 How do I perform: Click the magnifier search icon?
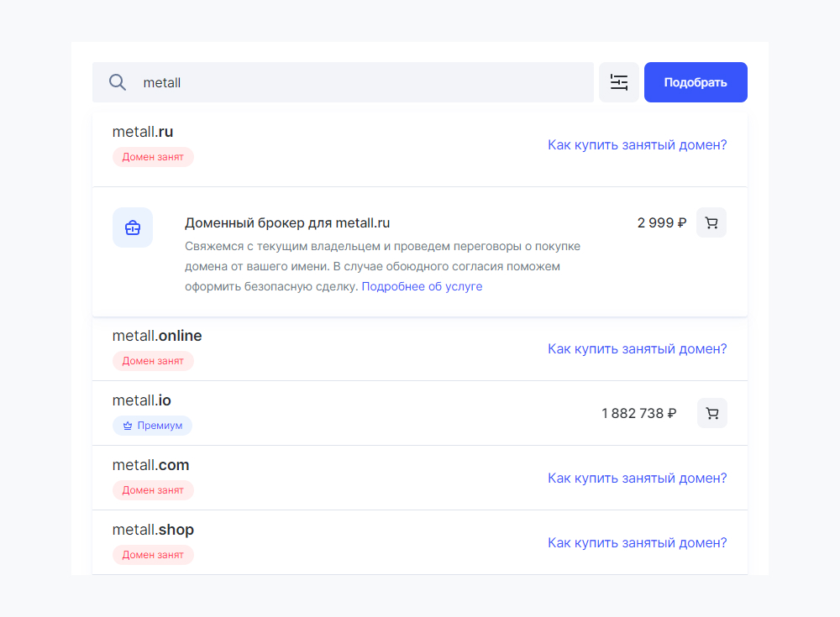click(118, 82)
